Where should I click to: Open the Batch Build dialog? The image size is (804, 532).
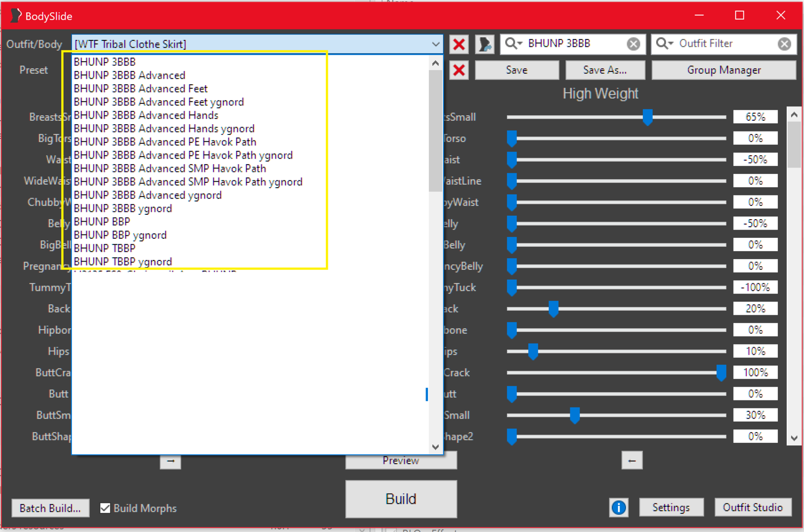(50, 508)
